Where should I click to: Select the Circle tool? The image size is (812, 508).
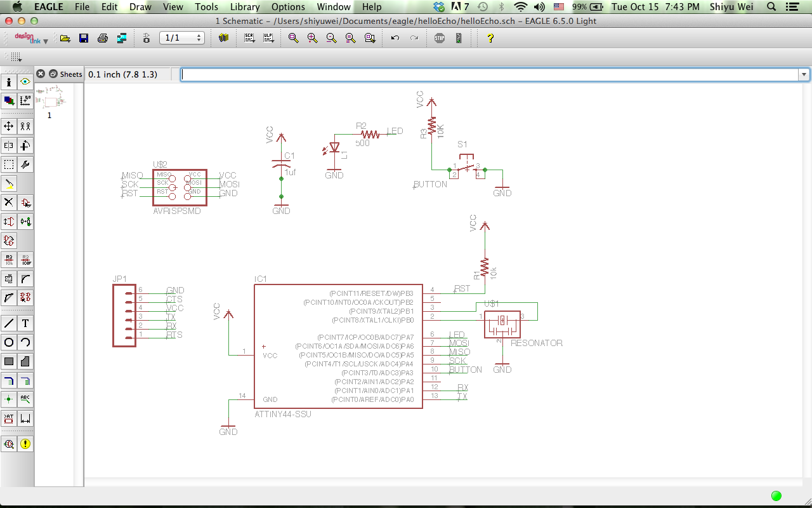(9, 342)
